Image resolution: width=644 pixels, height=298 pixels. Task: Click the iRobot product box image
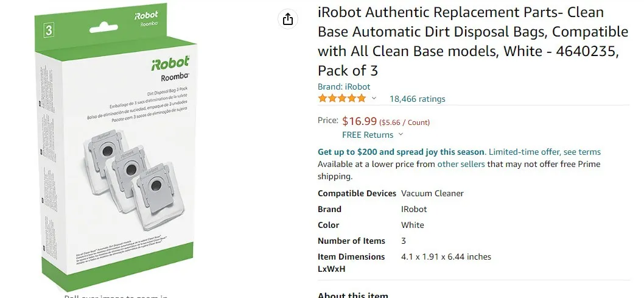(116, 147)
